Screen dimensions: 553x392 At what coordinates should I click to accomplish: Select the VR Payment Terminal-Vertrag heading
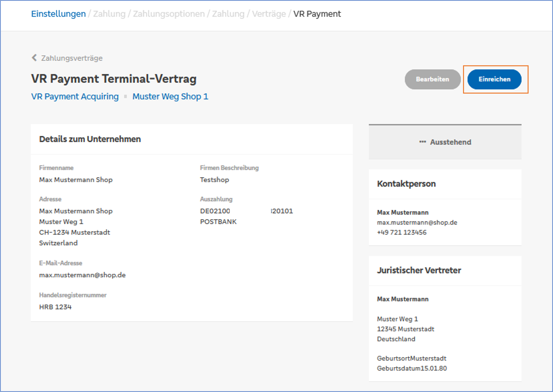point(114,79)
